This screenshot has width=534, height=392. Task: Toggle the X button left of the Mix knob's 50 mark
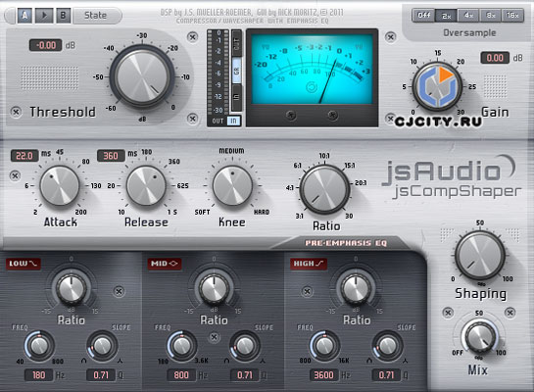[x=448, y=313]
